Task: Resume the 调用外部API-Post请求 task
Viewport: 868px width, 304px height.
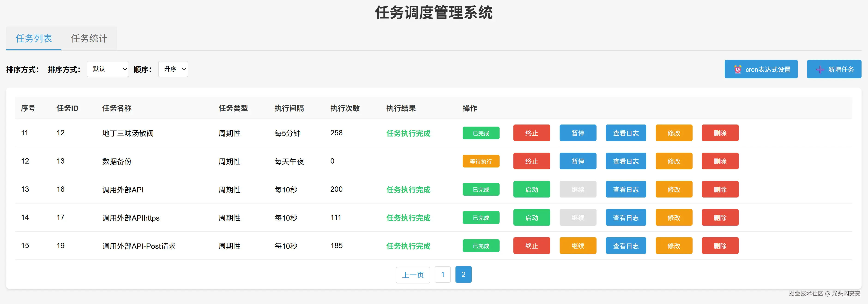Action: (x=578, y=246)
